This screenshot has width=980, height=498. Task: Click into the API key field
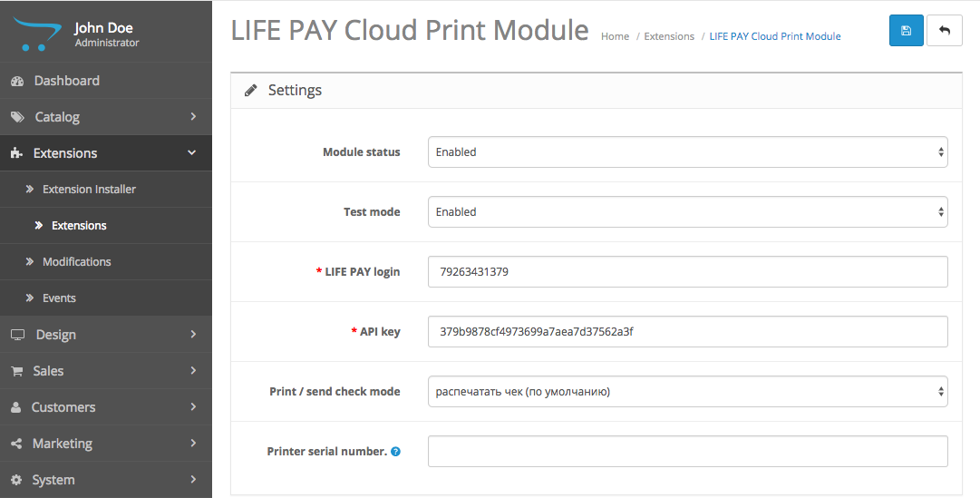click(687, 332)
